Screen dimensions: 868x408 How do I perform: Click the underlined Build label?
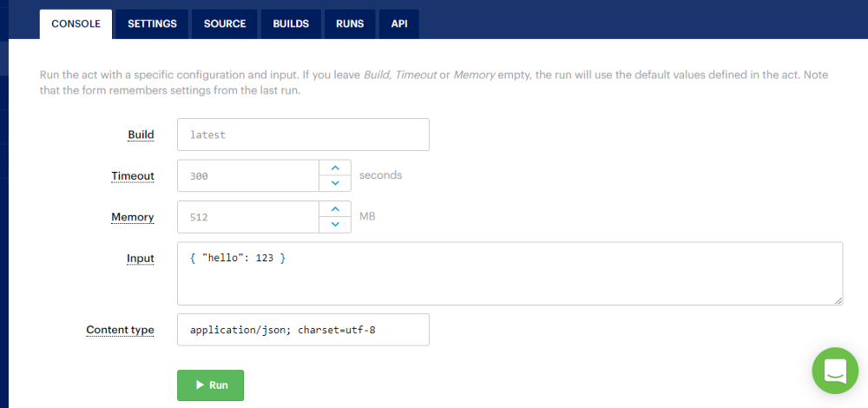click(x=141, y=135)
